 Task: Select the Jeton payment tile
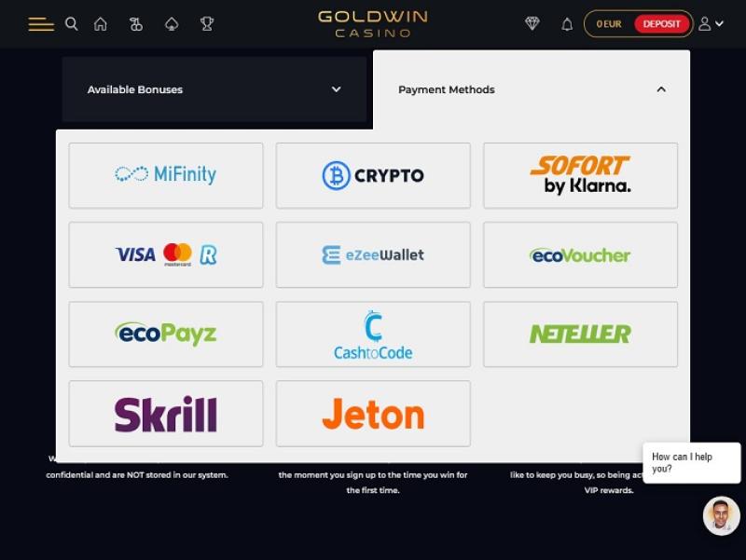click(x=373, y=414)
